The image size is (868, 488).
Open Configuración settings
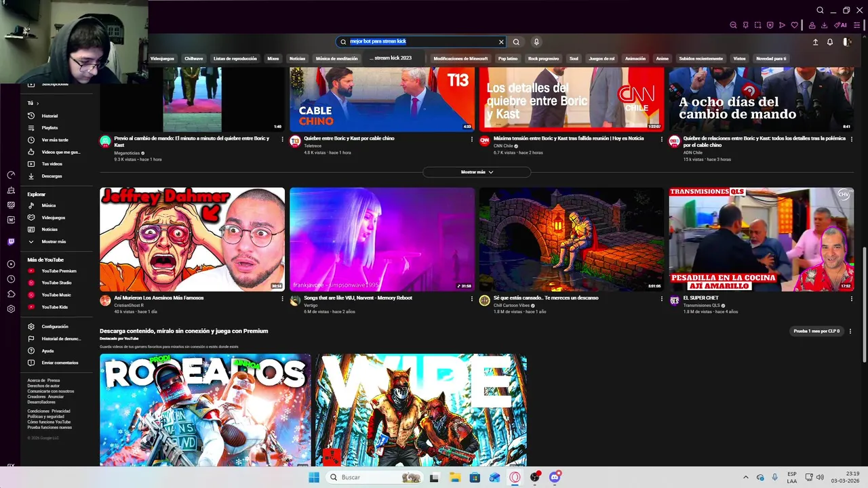54,327
